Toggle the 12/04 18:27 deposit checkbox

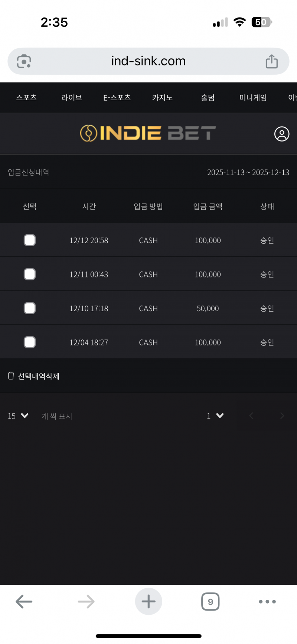[30, 342]
